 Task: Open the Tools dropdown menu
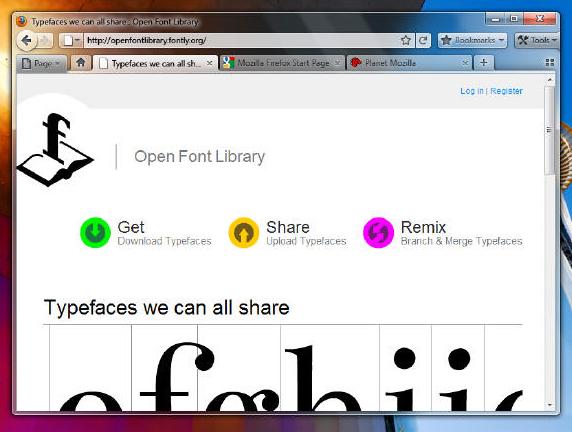536,40
